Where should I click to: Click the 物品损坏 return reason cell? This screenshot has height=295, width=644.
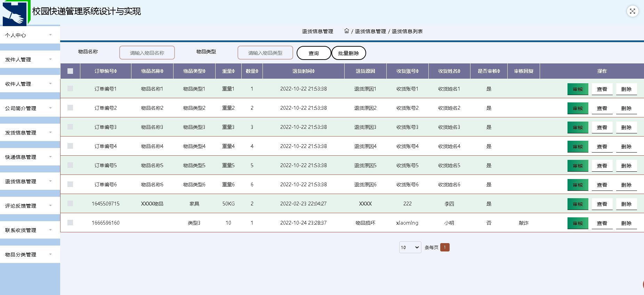point(365,223)
